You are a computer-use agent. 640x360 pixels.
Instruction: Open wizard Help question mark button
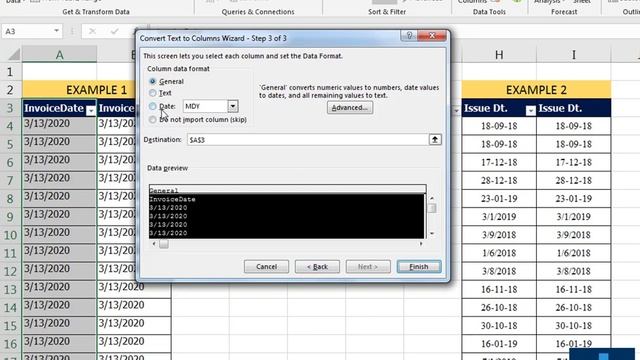coord(409,36)
